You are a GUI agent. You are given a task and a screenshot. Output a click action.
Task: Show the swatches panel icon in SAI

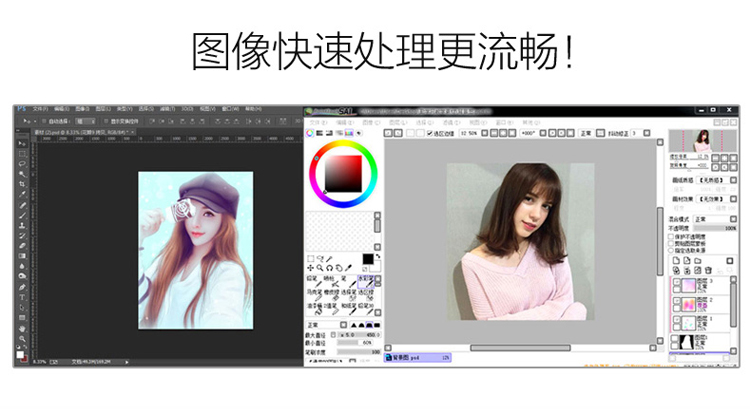click(349, 133)
